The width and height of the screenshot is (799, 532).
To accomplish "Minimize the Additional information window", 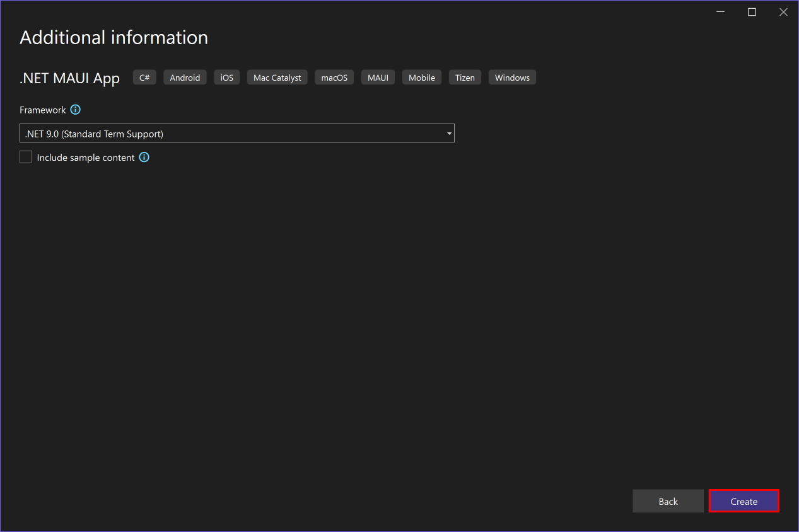I will pyautogui.click(x=720, y=11).
